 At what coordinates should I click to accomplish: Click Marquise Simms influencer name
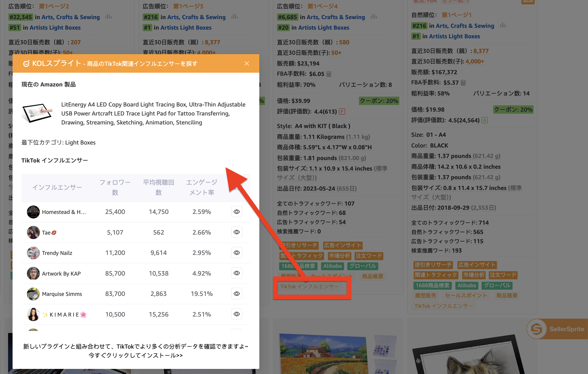[62, 294]
